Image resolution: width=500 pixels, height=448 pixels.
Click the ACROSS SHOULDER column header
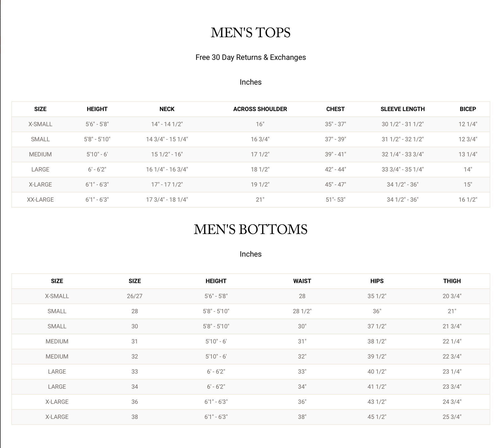tap(260, 109)
